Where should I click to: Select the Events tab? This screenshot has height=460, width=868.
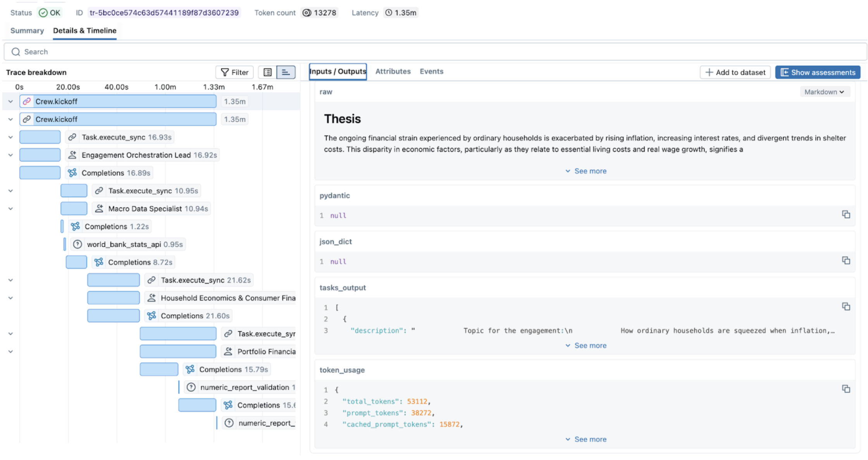[x=431, y=71]
